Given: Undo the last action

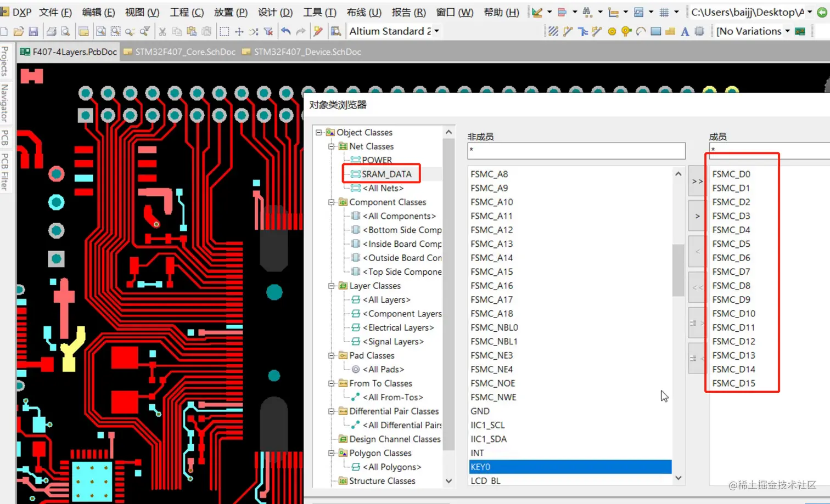Looking at the screenshot, I should (286, 32).
